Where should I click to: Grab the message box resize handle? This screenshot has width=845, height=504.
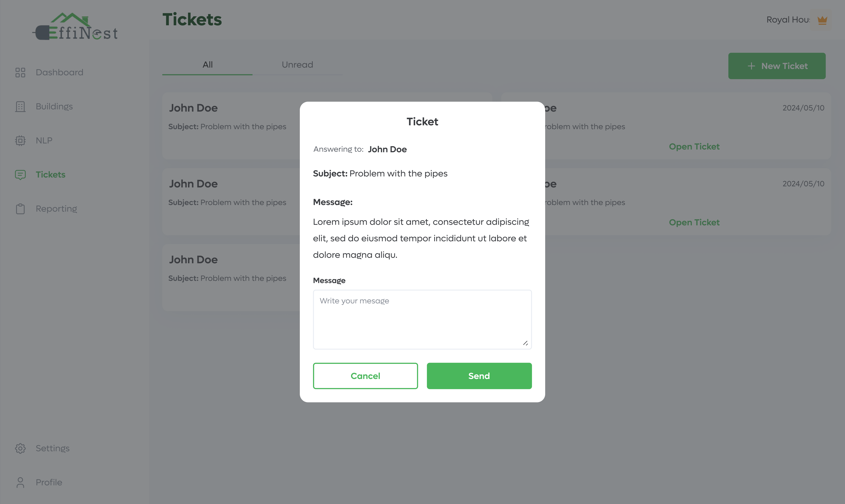click(x=525, y=343)
